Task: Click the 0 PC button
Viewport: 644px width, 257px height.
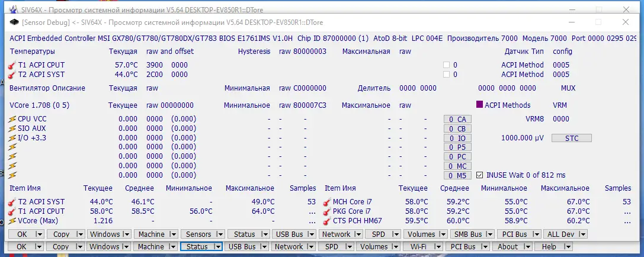Action: (x=457, y=157)
